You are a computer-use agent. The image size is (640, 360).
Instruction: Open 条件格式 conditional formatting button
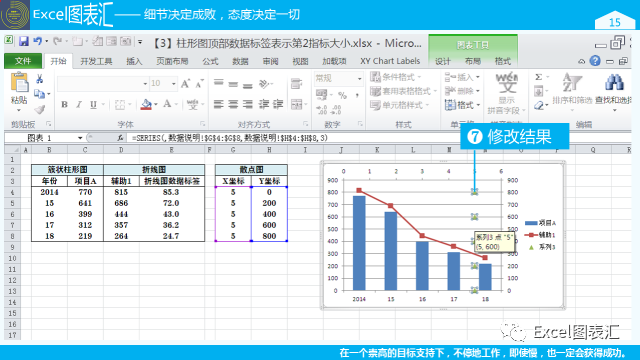tap(396, 77)
